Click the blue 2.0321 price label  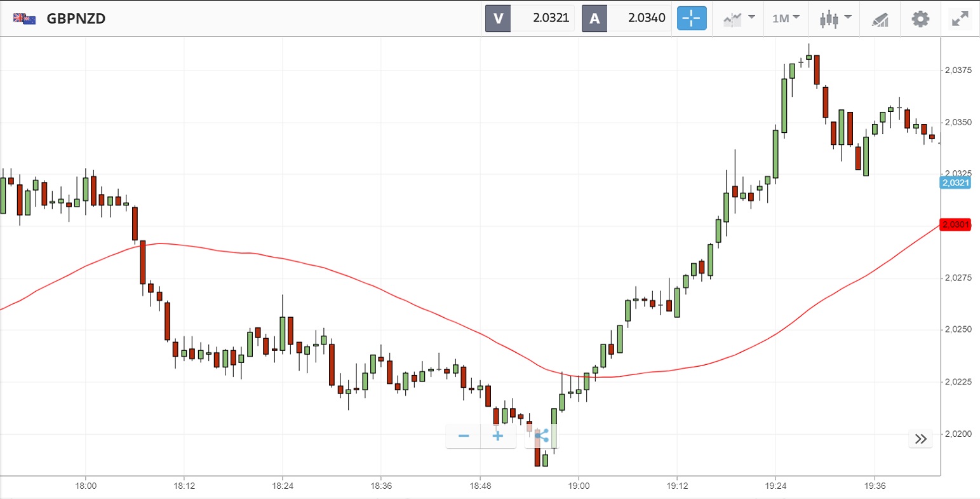pos(955,183)
